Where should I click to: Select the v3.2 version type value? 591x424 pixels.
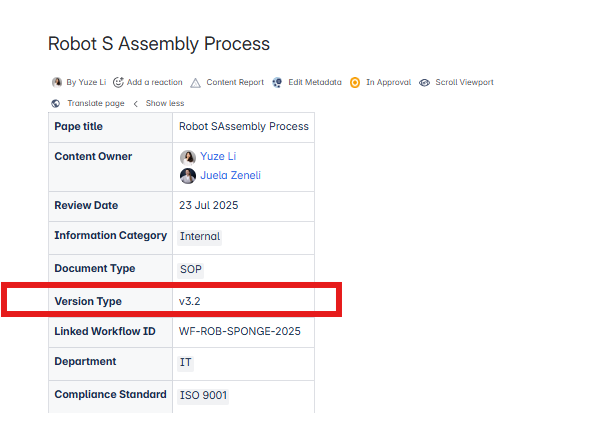pos(190,302)
